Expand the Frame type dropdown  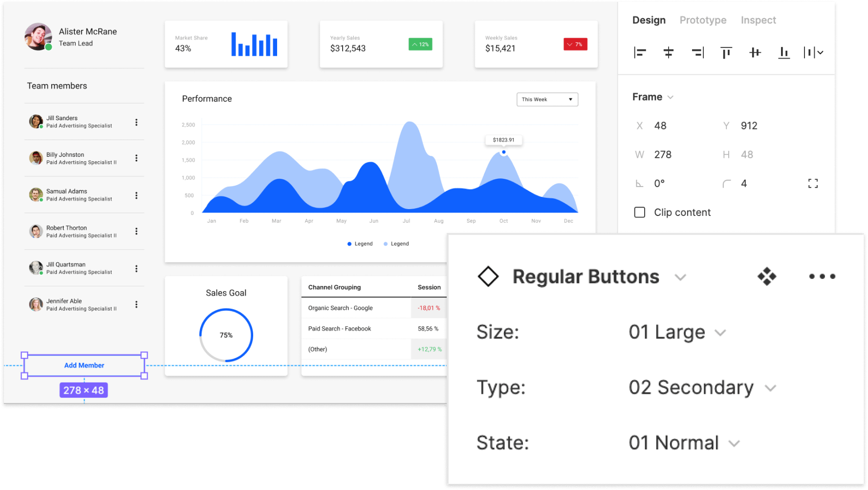(671, 97)
